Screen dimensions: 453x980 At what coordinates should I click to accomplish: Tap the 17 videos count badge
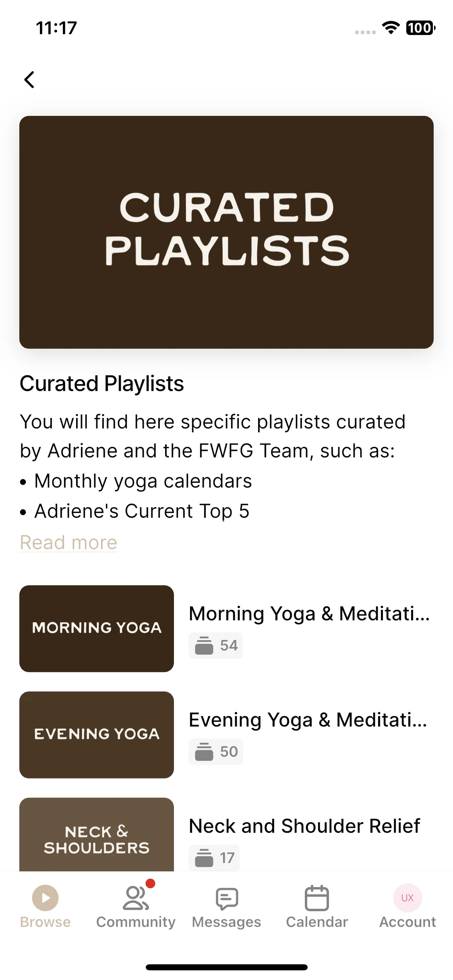tap(214, 858)
